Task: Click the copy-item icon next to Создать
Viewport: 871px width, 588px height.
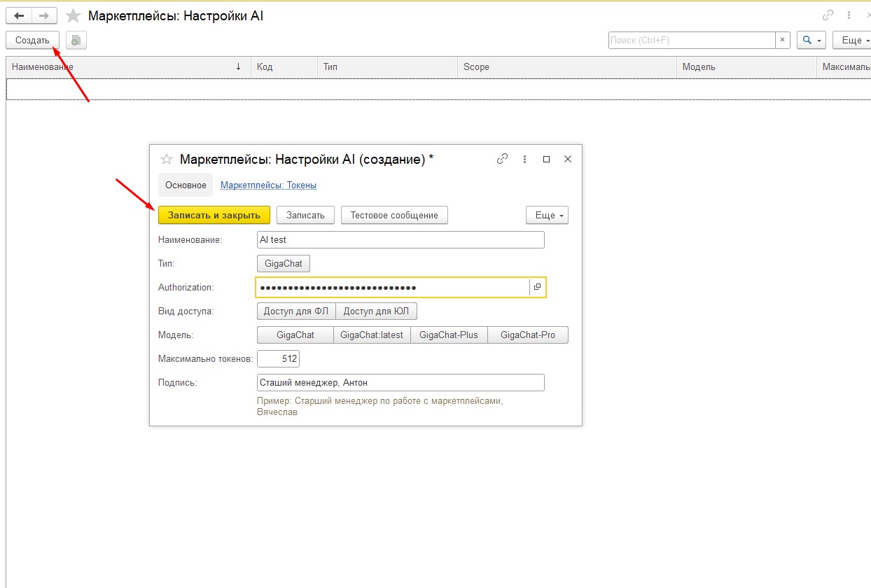Action: [76, 41]
